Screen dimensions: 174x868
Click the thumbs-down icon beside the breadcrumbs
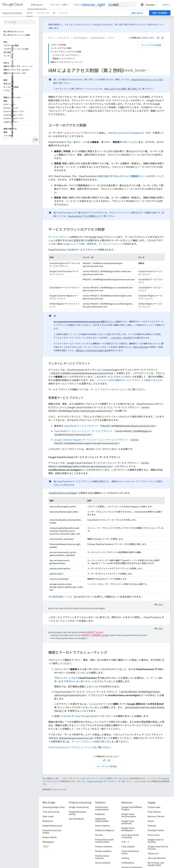[163, 38]
